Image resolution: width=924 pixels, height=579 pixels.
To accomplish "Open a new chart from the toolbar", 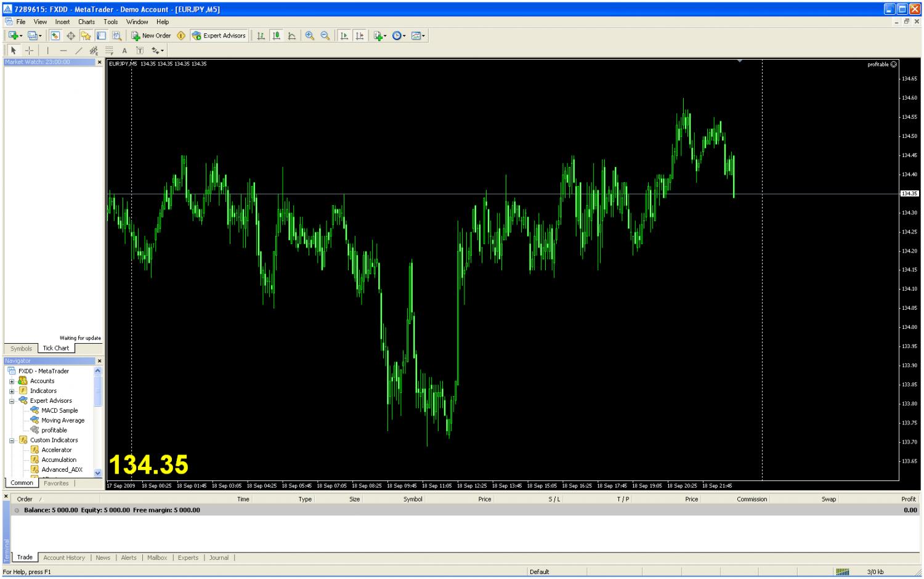I will (x=14, y=36).
